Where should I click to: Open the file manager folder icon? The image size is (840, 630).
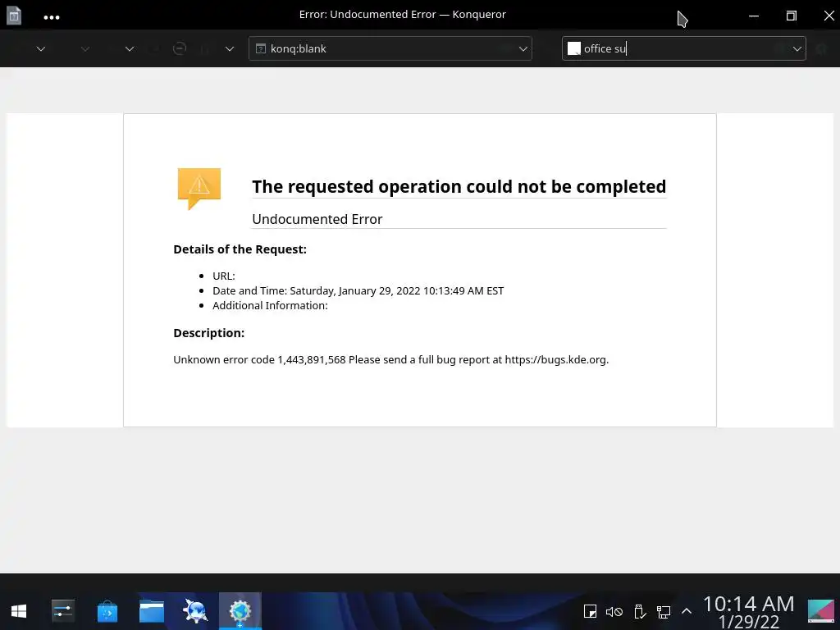(152, 610)
